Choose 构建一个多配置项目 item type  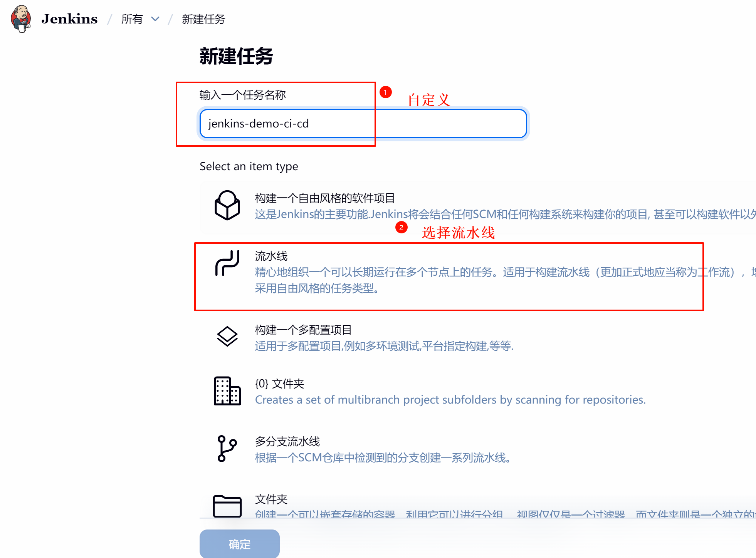pos(303,330)
